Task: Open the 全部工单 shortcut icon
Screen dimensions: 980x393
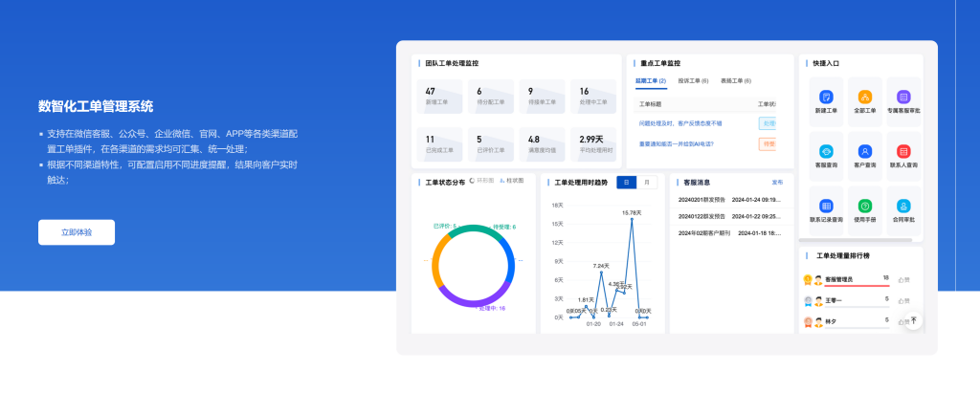Action: point(865,97)
